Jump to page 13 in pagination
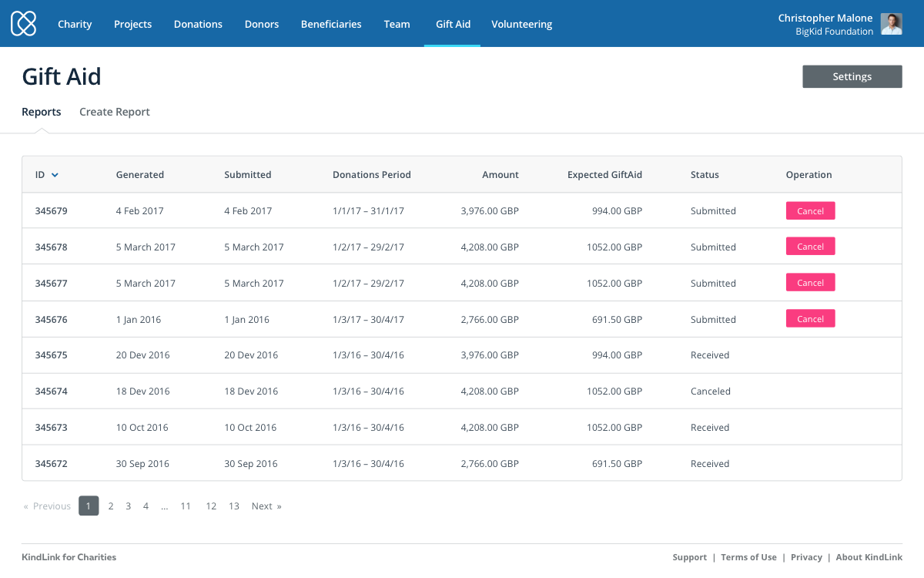The image size is (924, 578). tap(234, 506)
